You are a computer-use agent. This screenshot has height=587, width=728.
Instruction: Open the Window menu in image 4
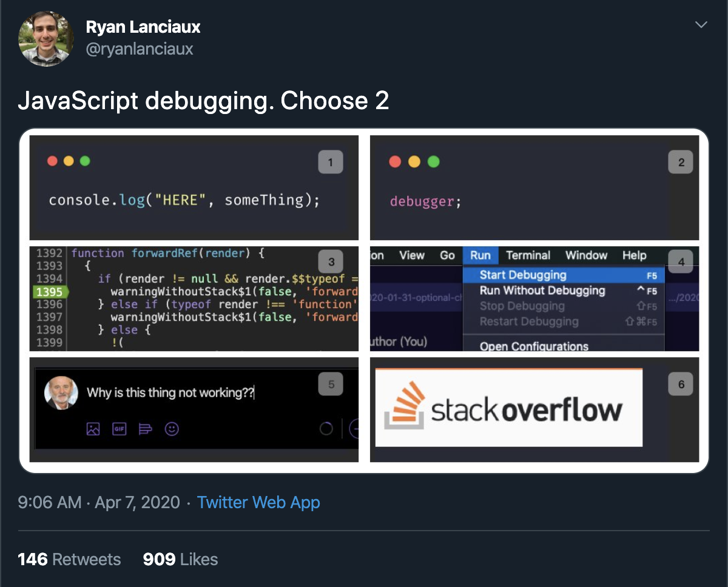586,255
